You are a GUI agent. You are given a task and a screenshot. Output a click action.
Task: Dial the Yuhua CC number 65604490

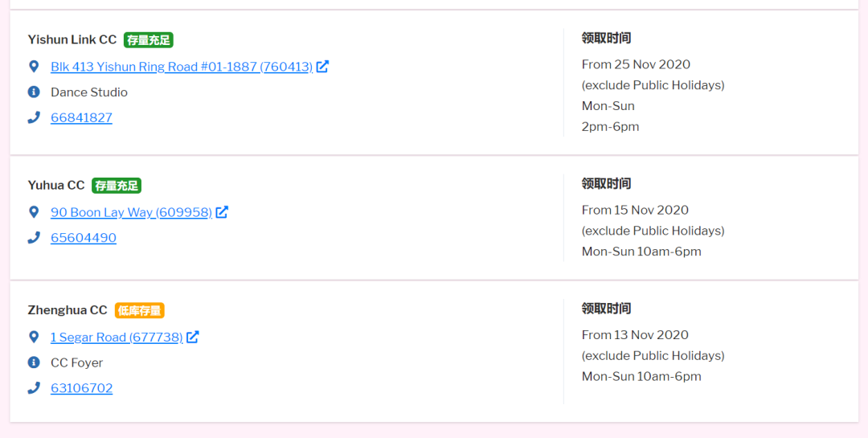pos(84,238)
